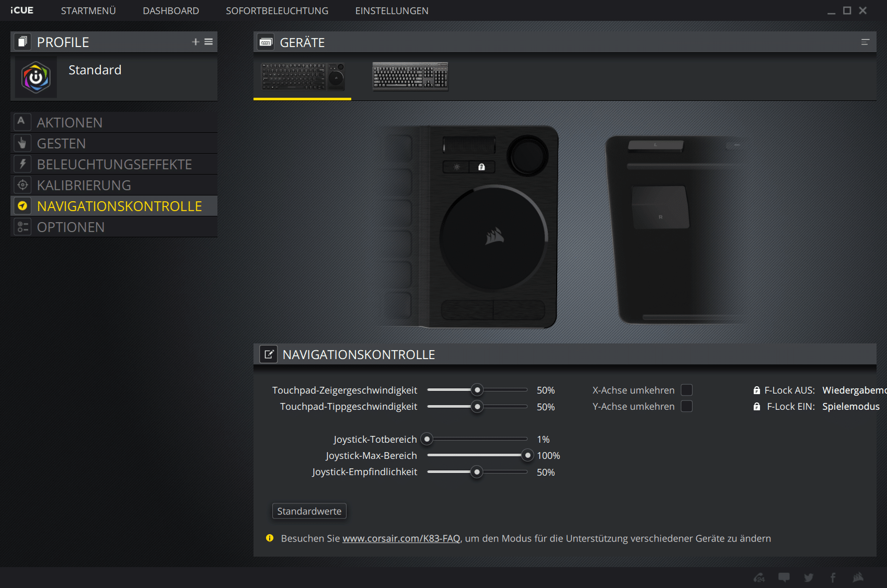This screenshot has width=887, height=588.
Task: Click the Twitter icon in footer
Action: coord(809,578)
